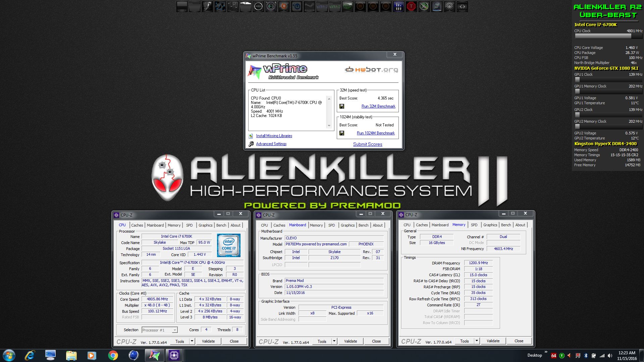Open Windows Explorer from the taskbar
Screen dimensions: 644x362
point(71,355)
